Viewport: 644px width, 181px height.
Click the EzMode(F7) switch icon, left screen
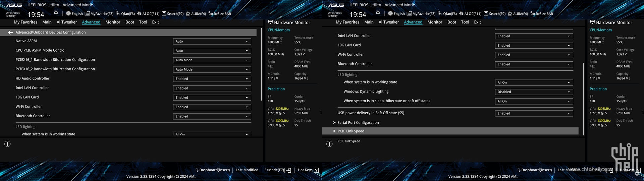[288, 170]
